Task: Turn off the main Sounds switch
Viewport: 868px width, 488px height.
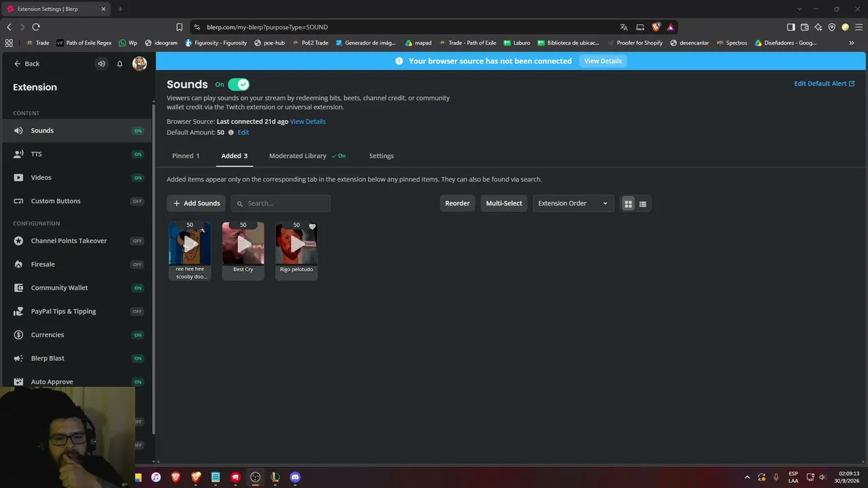Action: pyautogui.click(x=239, y=84)
